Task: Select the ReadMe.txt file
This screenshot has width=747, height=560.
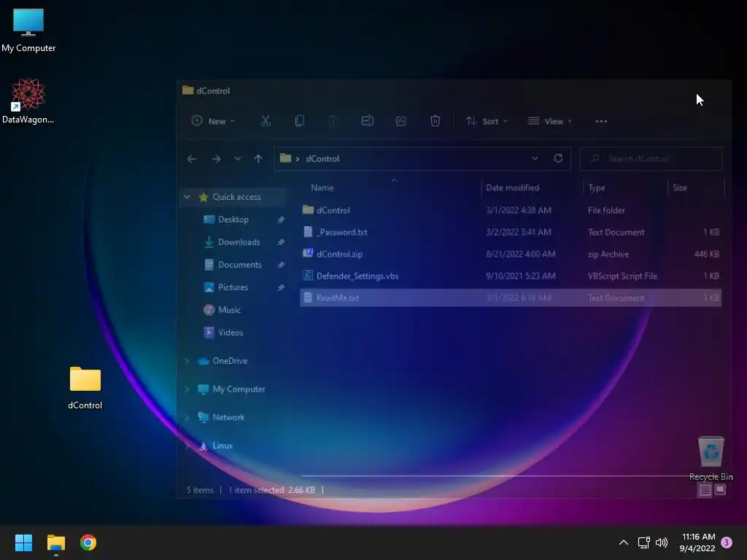Action: (511, 297)
